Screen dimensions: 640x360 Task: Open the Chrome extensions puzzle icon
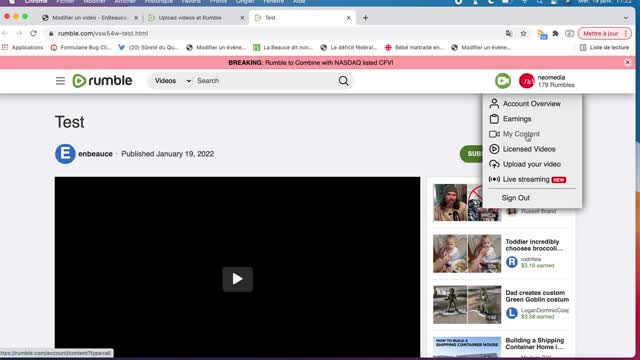(556, 33)
